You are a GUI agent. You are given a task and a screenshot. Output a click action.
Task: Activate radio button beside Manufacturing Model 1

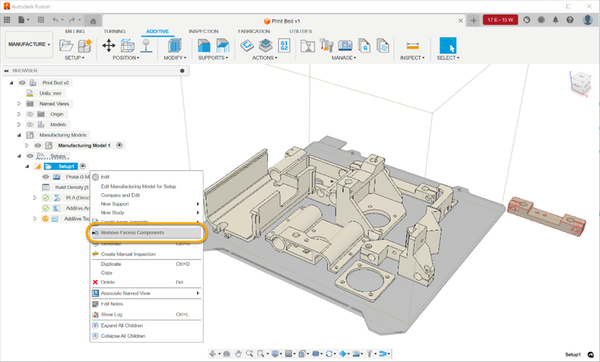pyautogui.click(x=119, y=145)
